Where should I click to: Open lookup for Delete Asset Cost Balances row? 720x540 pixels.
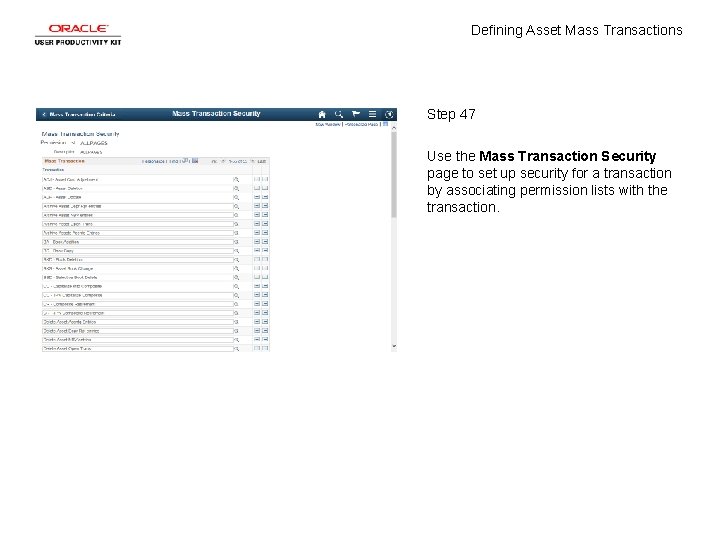click(x=236, y=331)
